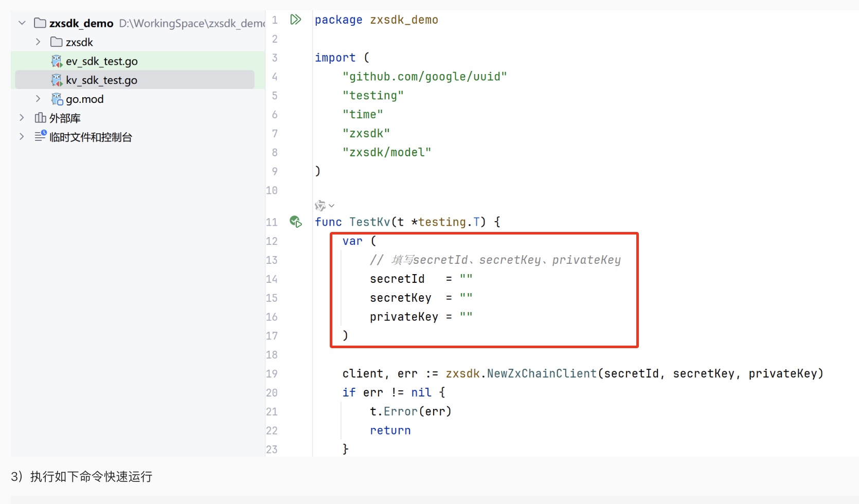Image resolution: width=859 pixels, height=504 pixels.
Task: Select ev_sdk_test.go in project tree
Action: [101, 61]
